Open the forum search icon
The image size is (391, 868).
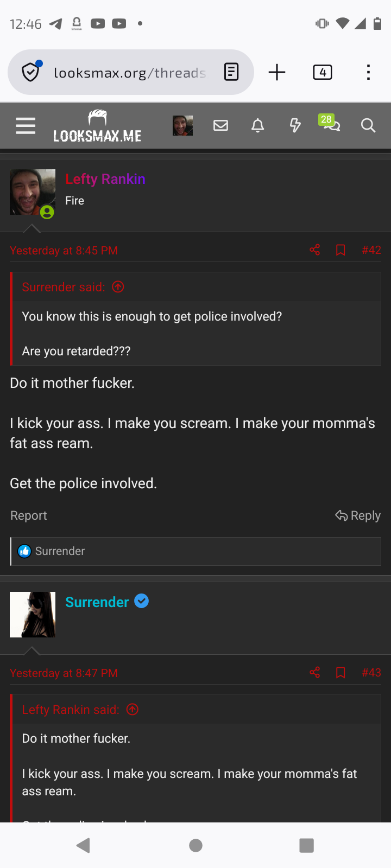pyautogui.click(x=368, y=125)
